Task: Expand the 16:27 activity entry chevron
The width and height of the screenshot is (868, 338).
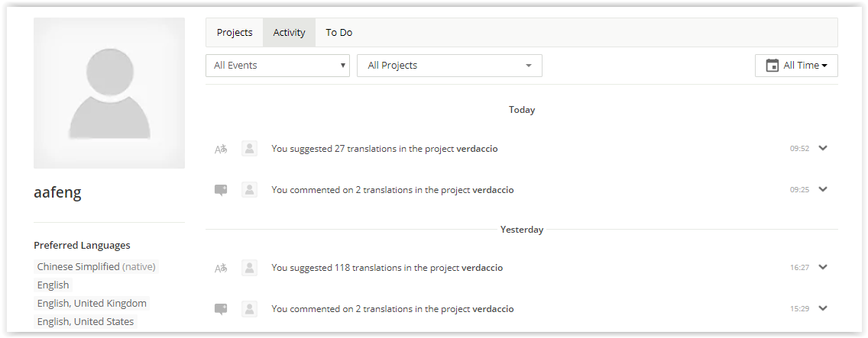Action: click(x=823, y=266)
